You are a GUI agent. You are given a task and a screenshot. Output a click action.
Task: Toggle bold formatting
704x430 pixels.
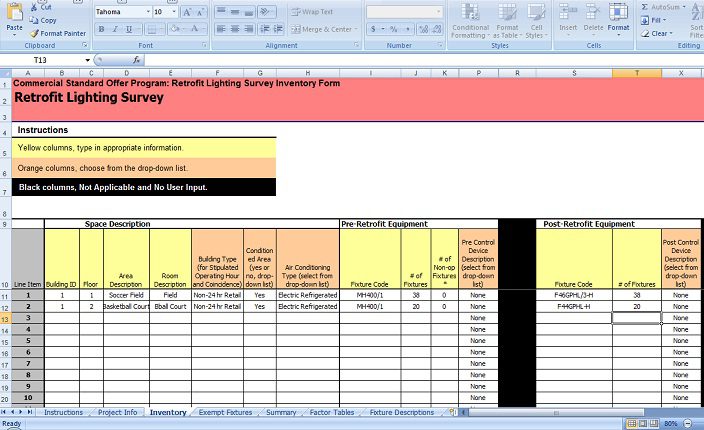[x=101, y=29]
